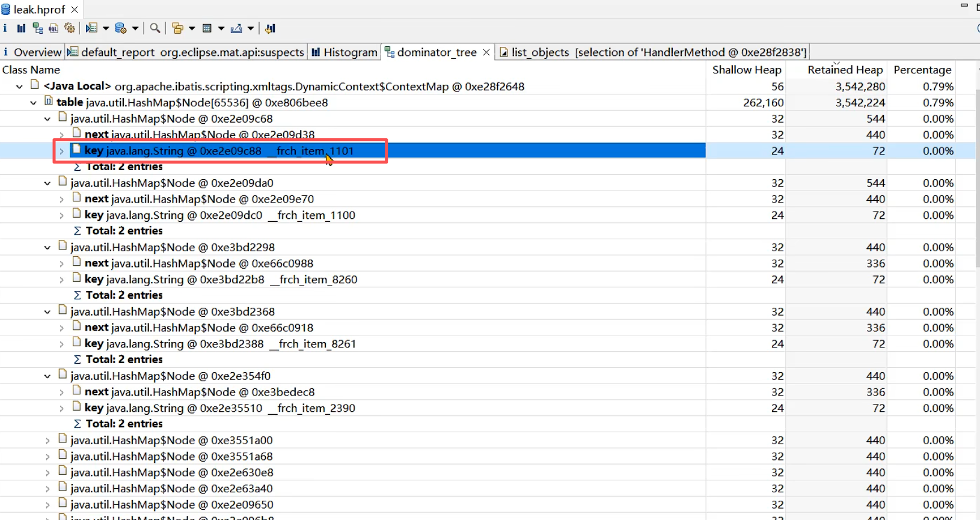Expand HashMap$Node @ 0xe2e09650

point(47,505)
